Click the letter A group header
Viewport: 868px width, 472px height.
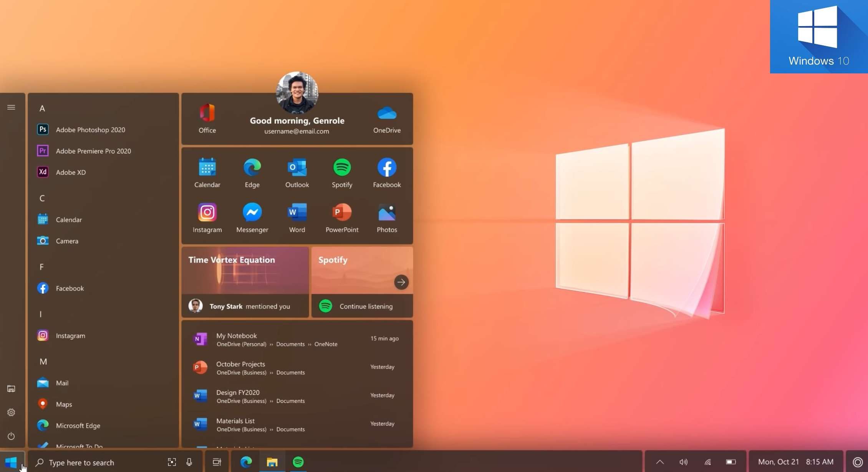[x=42, y=108]
